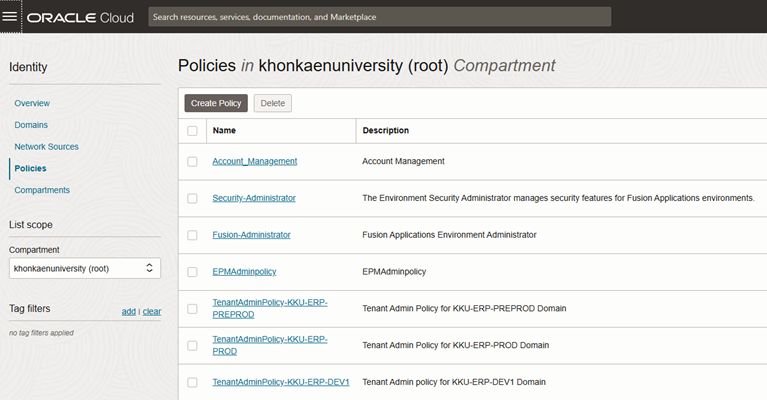Image resolution: width=767 pixels, height=400 pixels.
Task: Select Policies in the sidebar
Action: pos(30,168)
